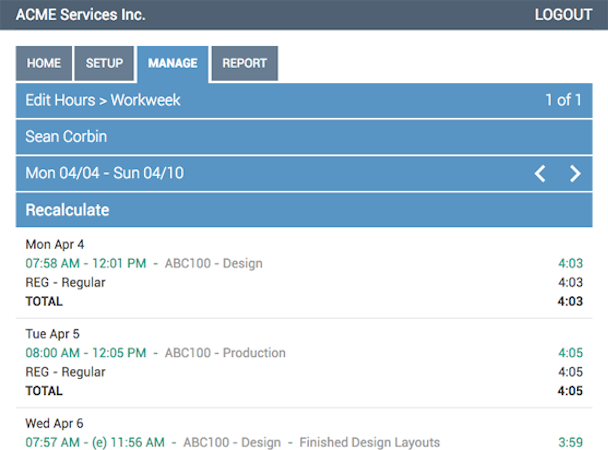
Task: Open Monday 07:58 AM - 12:01 PM entry
Action: point(86,264)
